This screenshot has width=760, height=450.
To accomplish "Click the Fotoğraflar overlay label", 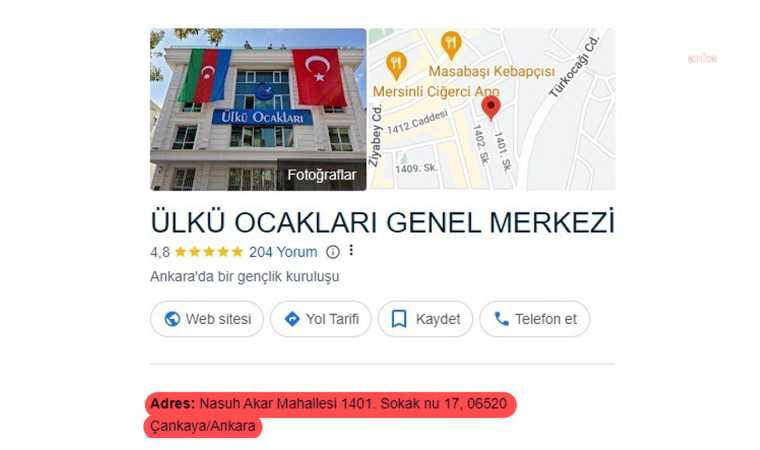I will 321,175.
